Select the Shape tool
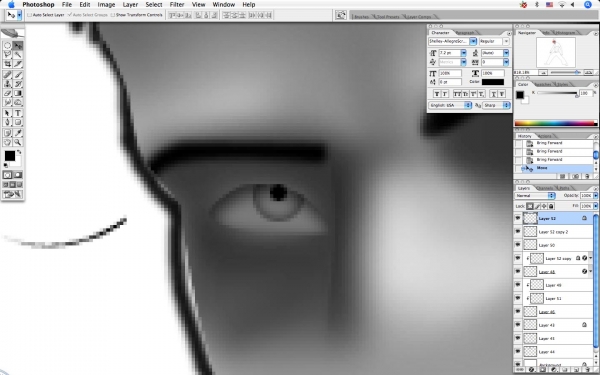This screenshot has width=600, height=375. (x=18, y=122)
